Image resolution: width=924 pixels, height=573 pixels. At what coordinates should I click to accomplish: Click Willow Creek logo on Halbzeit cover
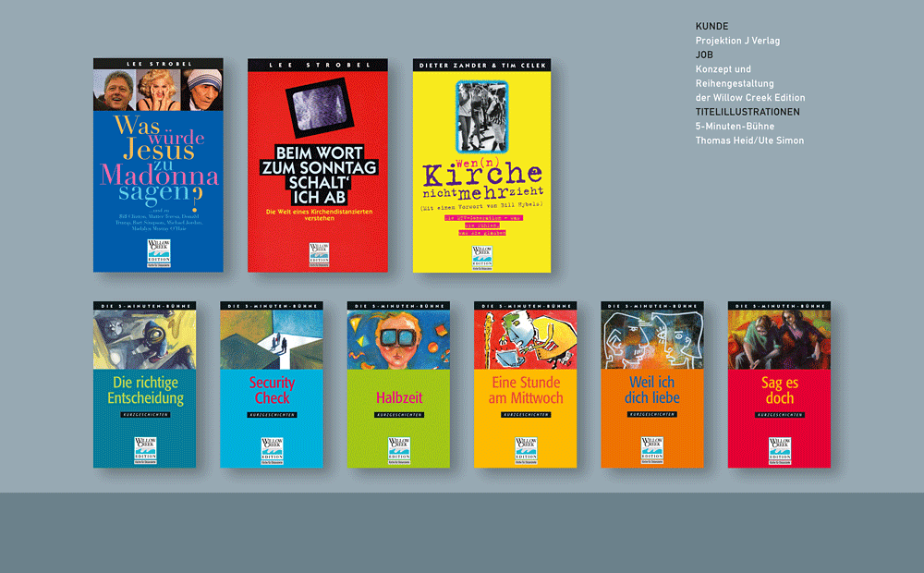click(398, 449)
